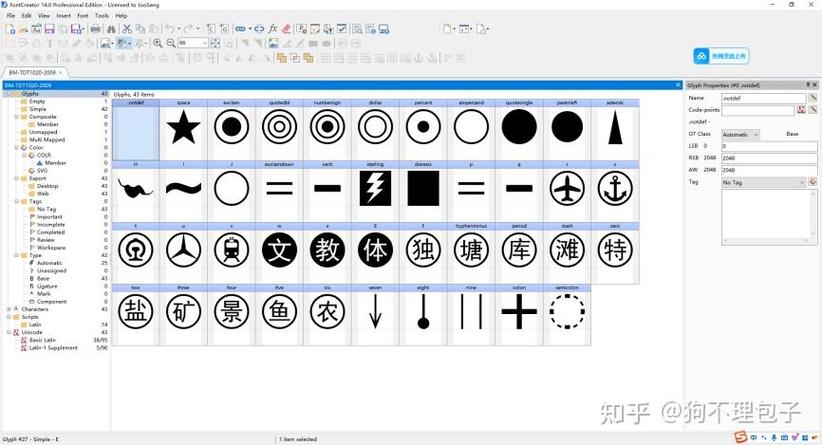Screen dimensions: 822x445
Task: Open the Tag dropdown showing No Tag
Action: (x=763, y=182)
